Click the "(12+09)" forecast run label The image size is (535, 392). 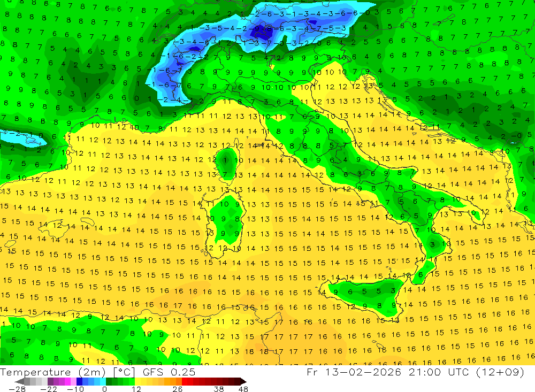click(500, 372)
